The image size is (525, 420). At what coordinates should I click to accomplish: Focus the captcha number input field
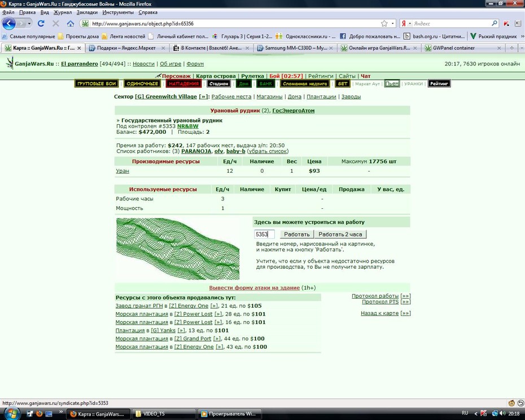[264, 234]
